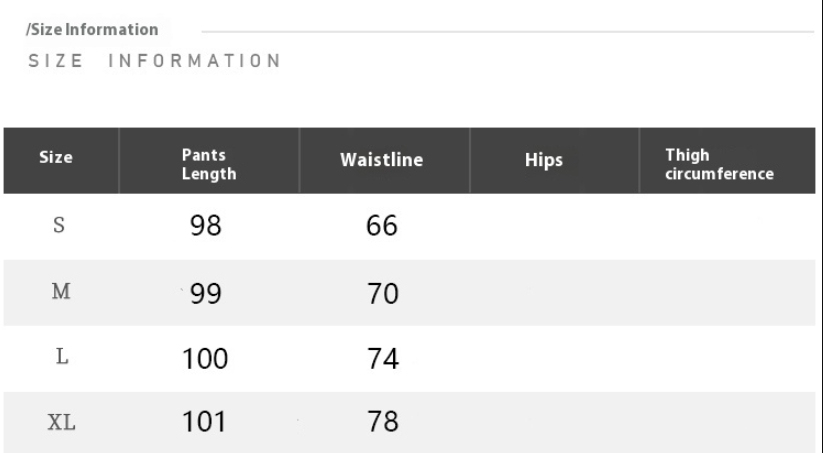Click the Pants Length column header
823x453 pixels.
pyautogui.click(x=209, y=164)
